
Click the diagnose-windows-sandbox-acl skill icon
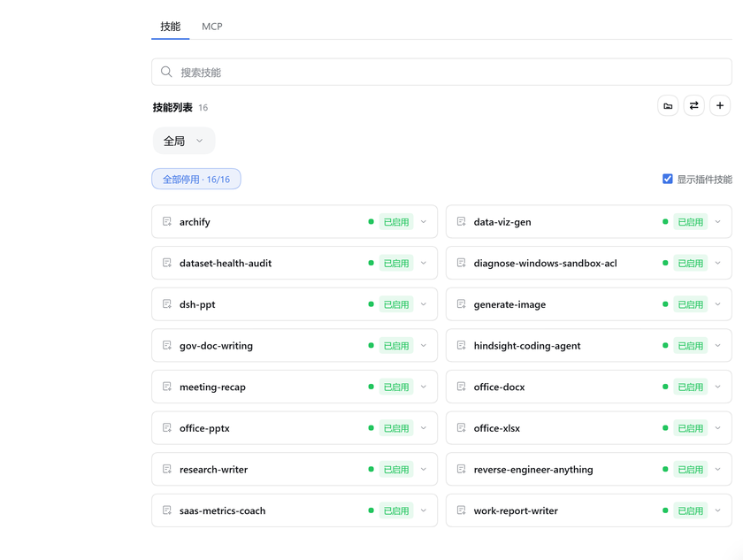tap(461, 263)
